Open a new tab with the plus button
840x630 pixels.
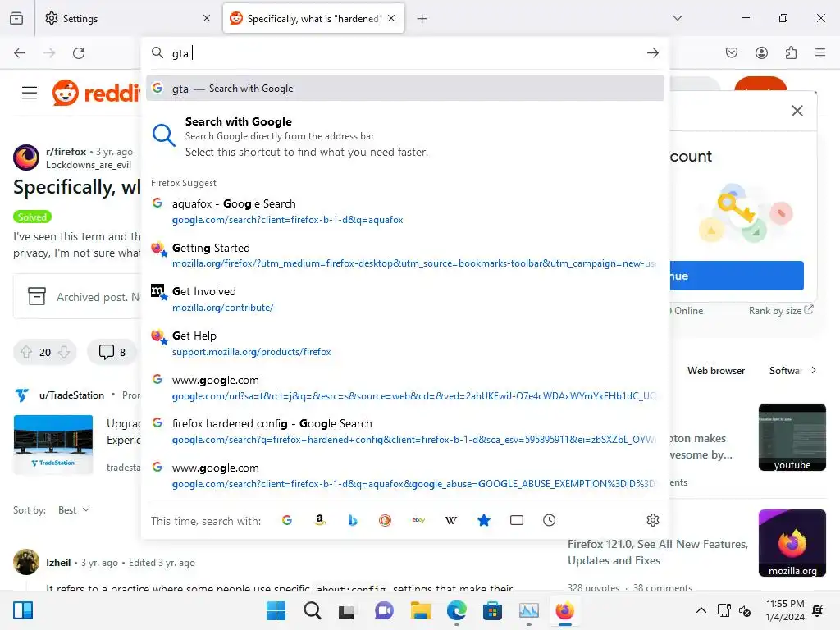[x=422, y=19]
